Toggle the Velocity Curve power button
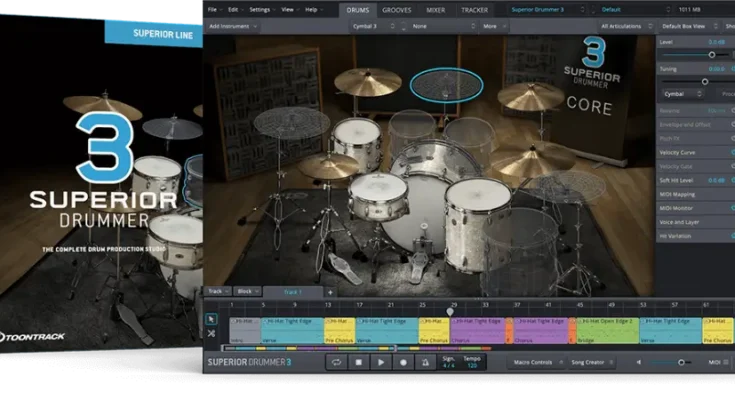 tap(731, 152)
